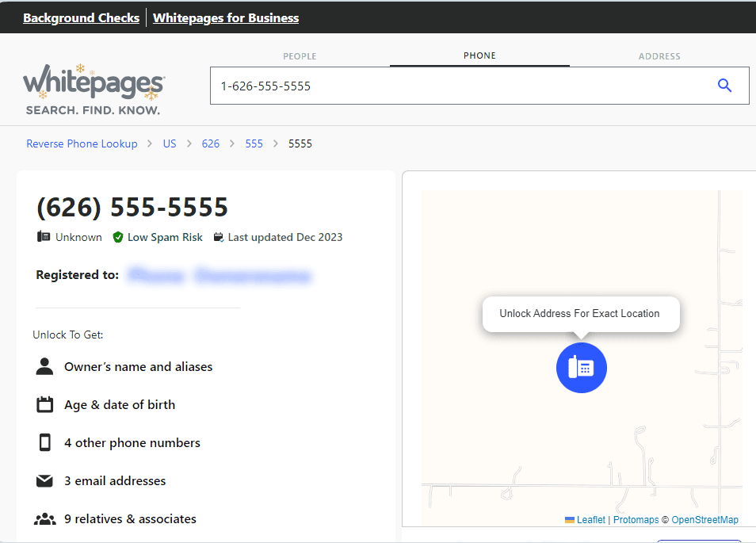
Task: Open the Protomaps attribution link
Action: coord(636,520)
